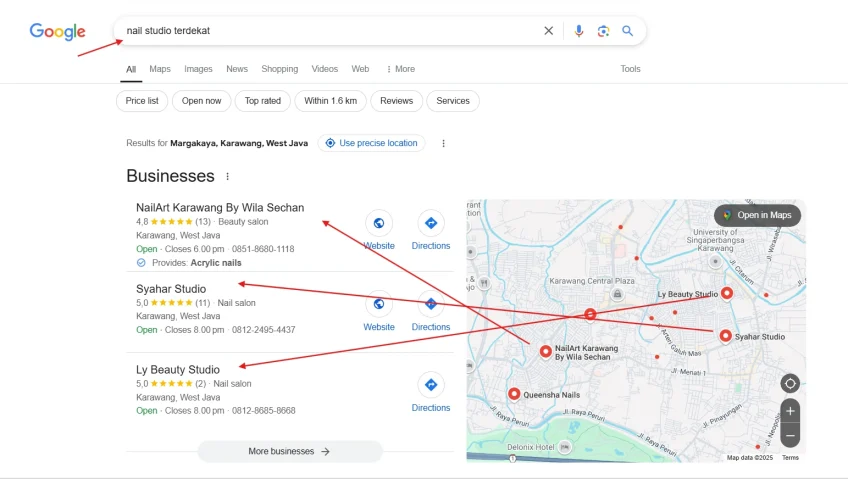Open Directions icon for Syahar Studio
This screenshot has height=479, width=848.
click(430, 304)
